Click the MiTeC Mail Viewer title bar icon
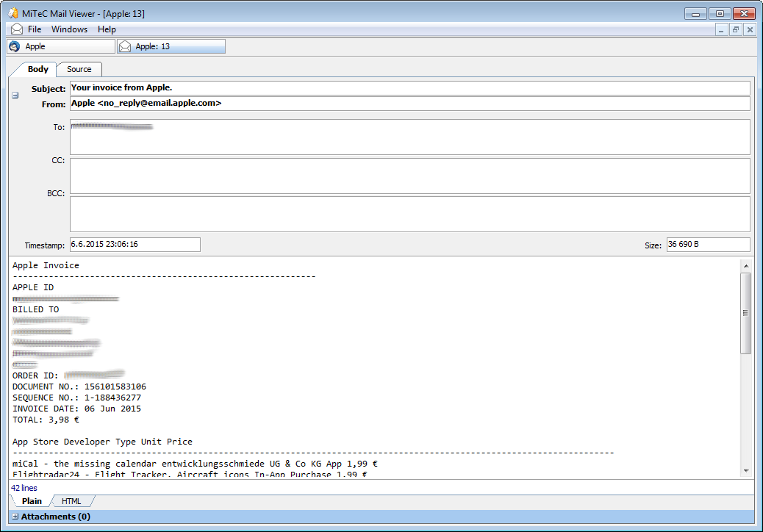The width and height of the screenshot is (763, 532). [x=13, y=13]
